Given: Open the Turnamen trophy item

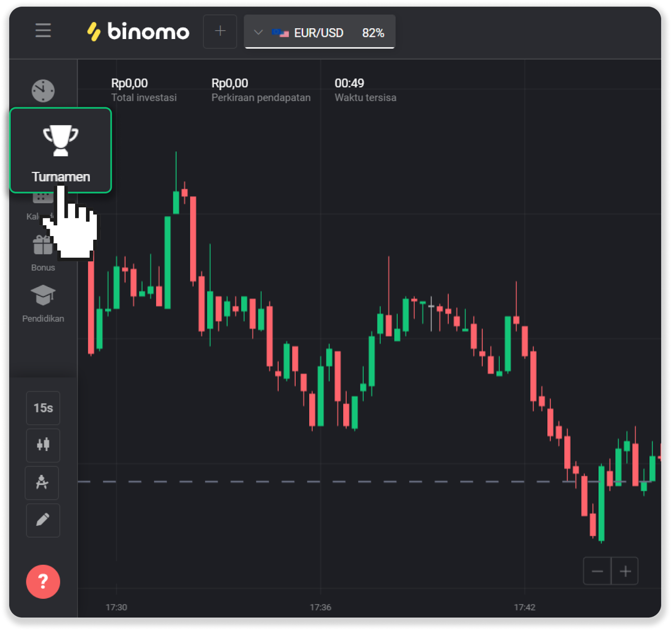Looking at the screenshot, I should pos(60,150).
